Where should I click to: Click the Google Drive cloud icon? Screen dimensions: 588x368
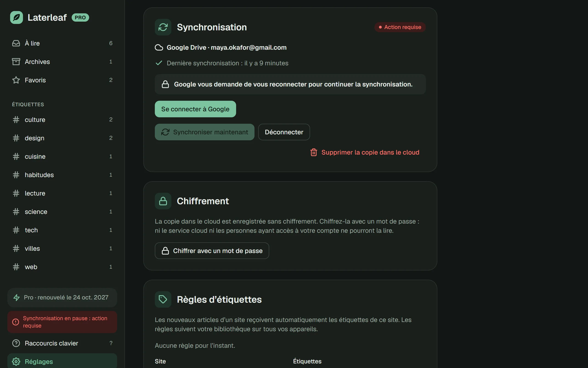point(159,47)
